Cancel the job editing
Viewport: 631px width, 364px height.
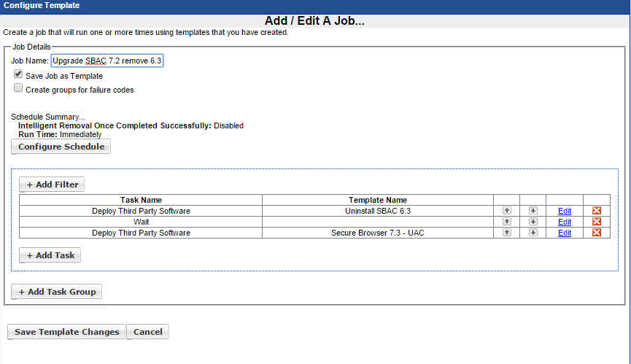[148, 332]
